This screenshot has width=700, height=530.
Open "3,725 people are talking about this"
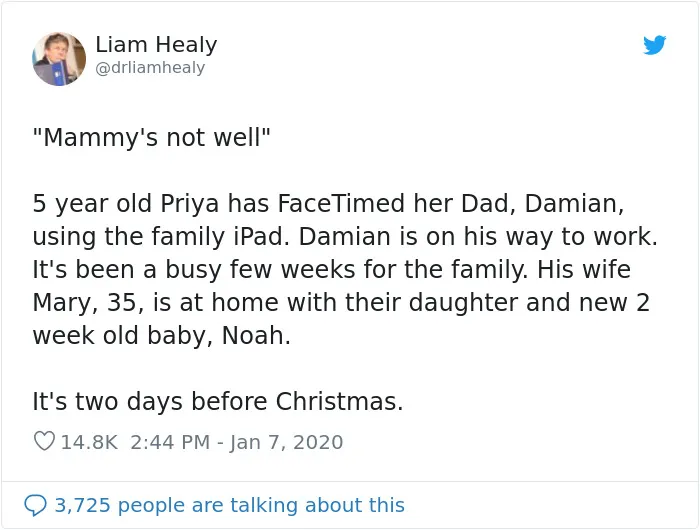[229, 505]
